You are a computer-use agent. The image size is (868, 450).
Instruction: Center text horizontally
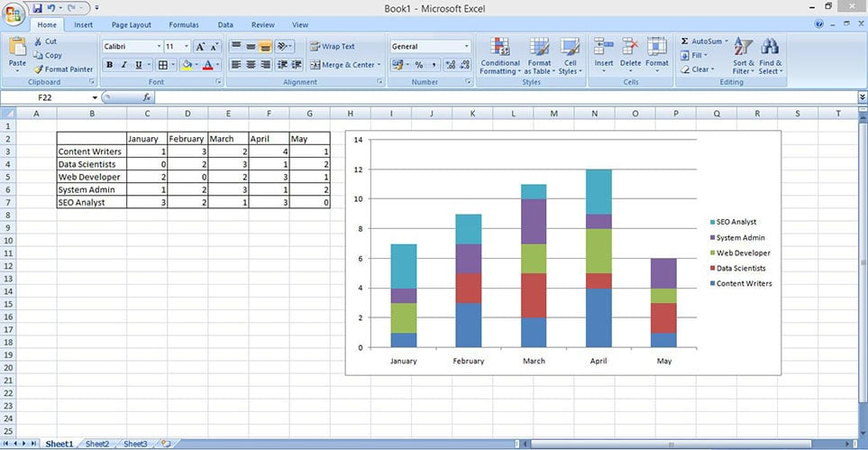click(x=251, y=65)
